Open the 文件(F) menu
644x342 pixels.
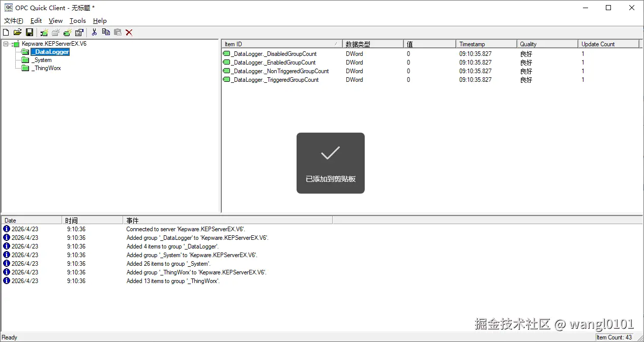pos(14,21)
